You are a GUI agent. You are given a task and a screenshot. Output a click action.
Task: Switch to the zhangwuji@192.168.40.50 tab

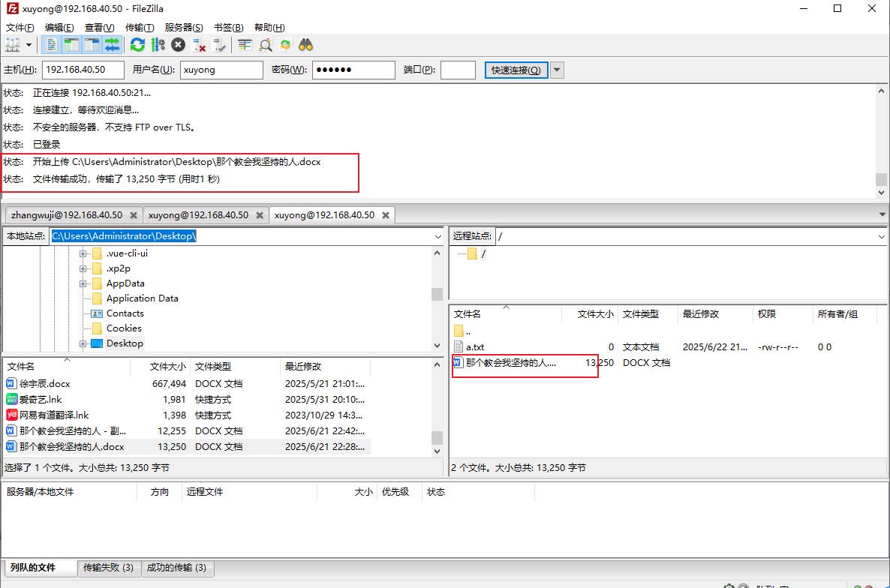tap(67, 214)
